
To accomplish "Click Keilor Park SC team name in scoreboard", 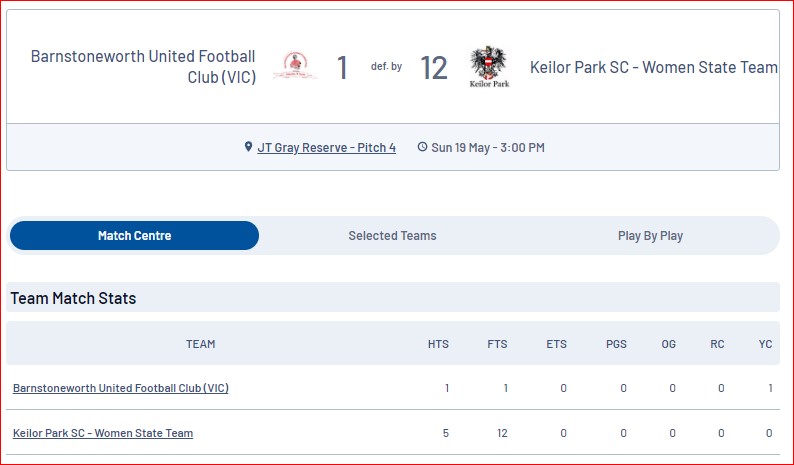I will pos(654,67).
